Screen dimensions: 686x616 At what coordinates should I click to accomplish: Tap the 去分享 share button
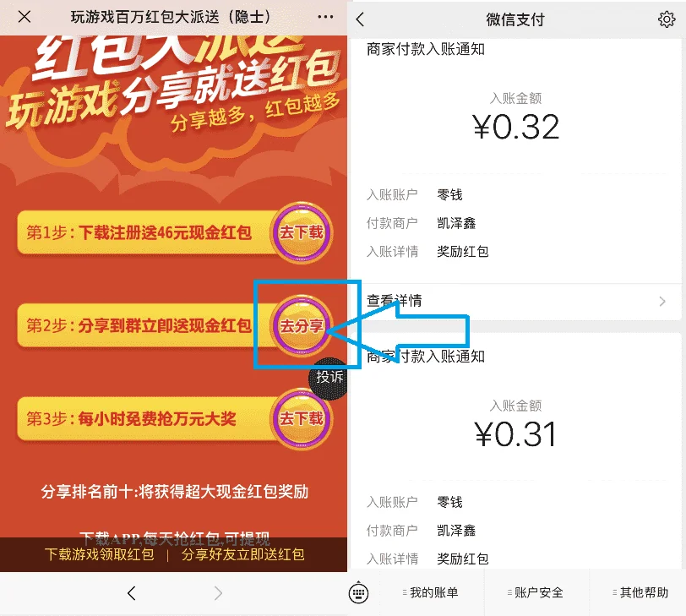click(302, 325)
